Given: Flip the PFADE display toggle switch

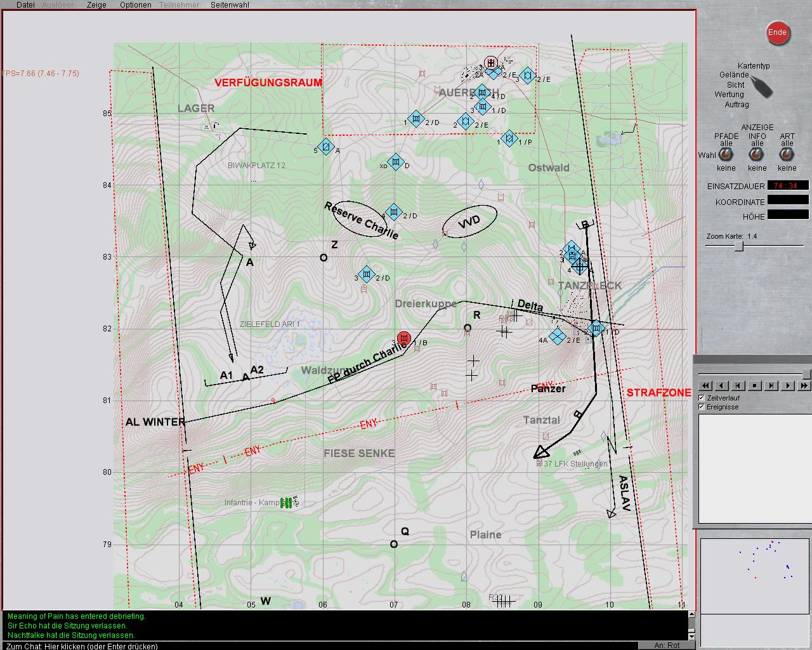Looking at the screenshot, I should pos(726,155).
